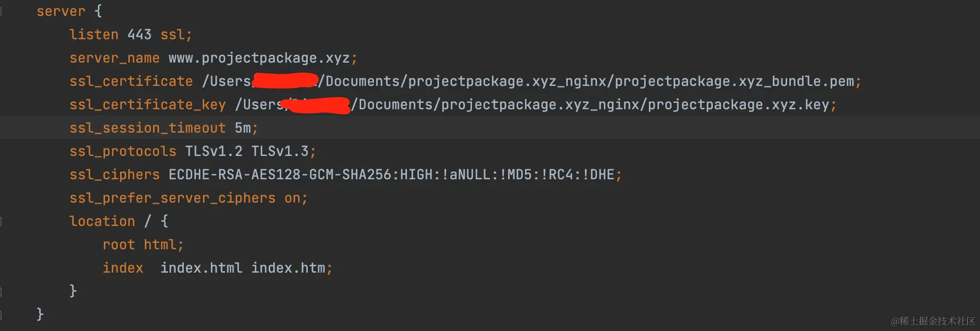This screenshot has width=980, height=331.
Task: Place cursor on listen directive
Action: pyautogui.click(x=94, y=35)
